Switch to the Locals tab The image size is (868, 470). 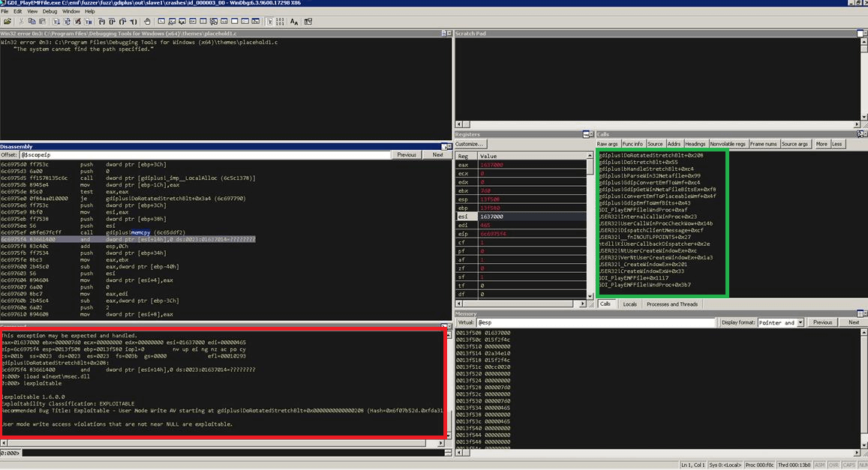pyautogui.click(x=629, y=304)
